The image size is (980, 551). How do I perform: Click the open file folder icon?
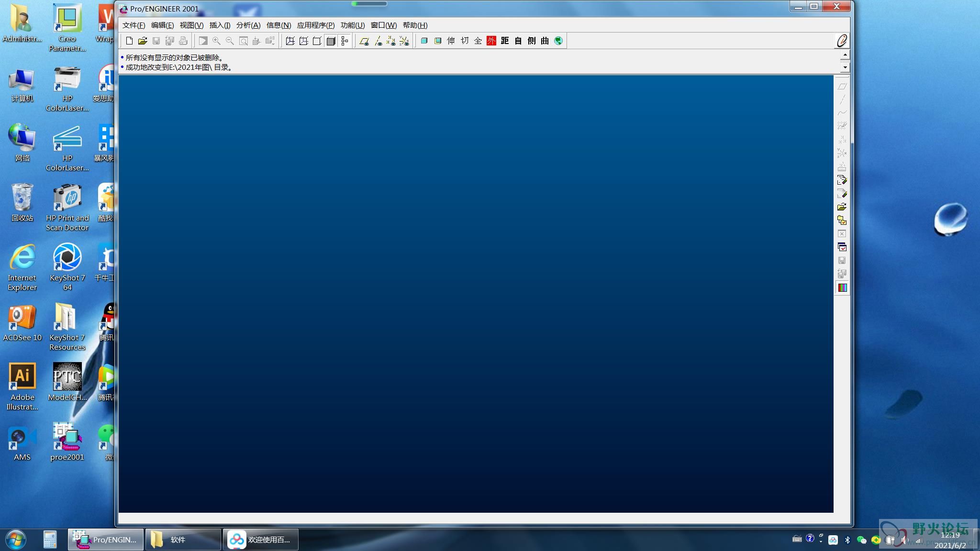[x=143, y=41]
